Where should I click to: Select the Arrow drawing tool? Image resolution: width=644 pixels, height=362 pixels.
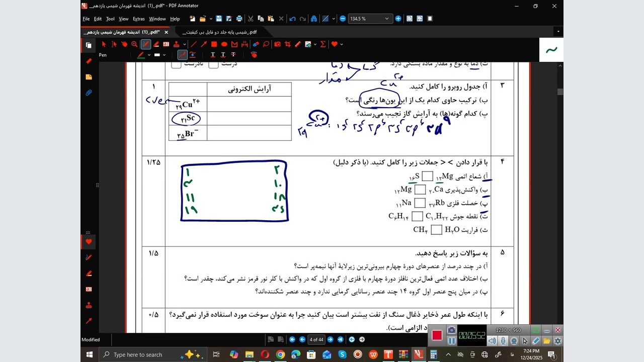(204, 44)
